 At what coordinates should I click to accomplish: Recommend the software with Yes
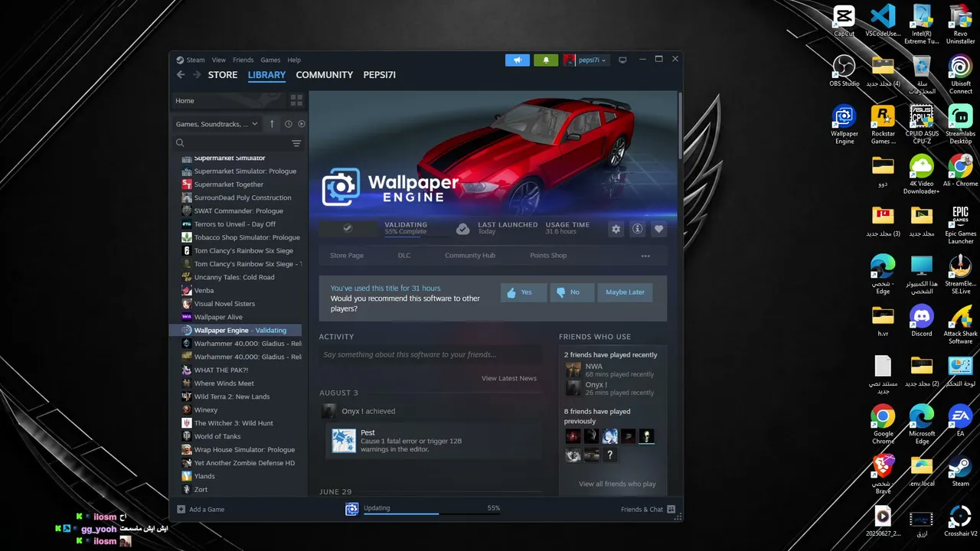coord(524,292)
